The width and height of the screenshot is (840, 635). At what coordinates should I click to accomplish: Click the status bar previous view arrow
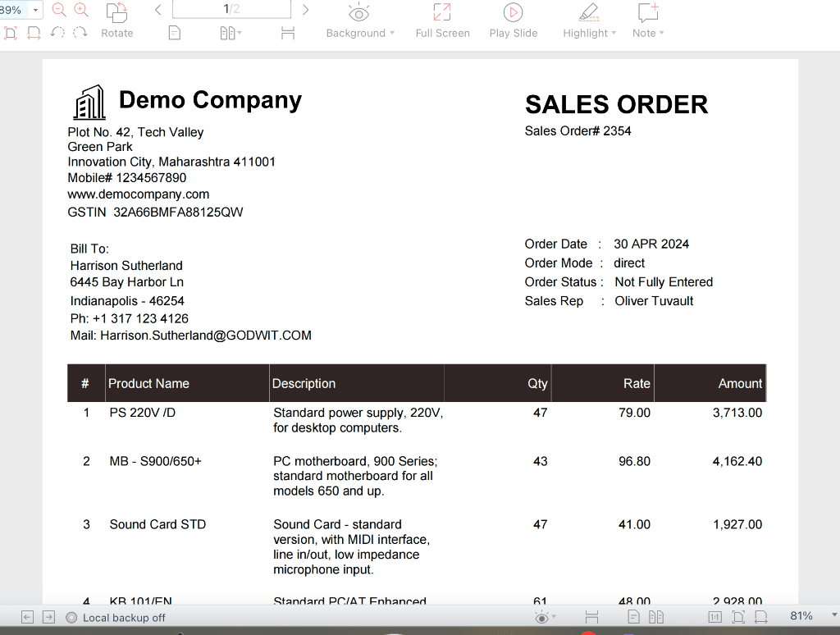coord(27,617)
